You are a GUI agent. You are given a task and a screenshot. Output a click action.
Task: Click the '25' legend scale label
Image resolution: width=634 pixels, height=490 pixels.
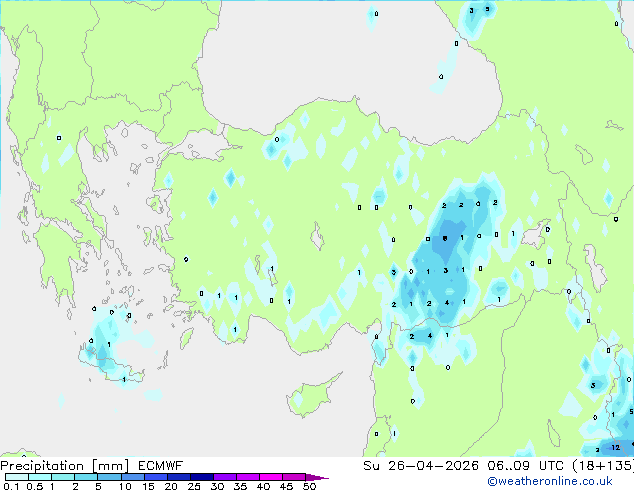[x=194, y=486]
